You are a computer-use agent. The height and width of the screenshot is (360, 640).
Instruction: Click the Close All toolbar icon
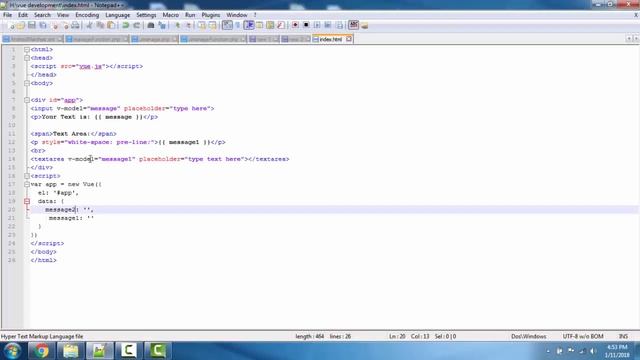click(64, 25)
